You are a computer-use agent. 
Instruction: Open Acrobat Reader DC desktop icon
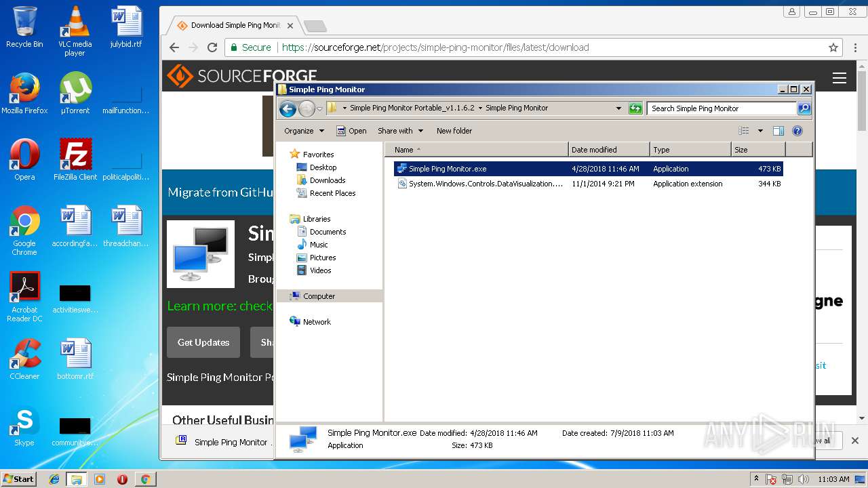(x=24, y=297)
